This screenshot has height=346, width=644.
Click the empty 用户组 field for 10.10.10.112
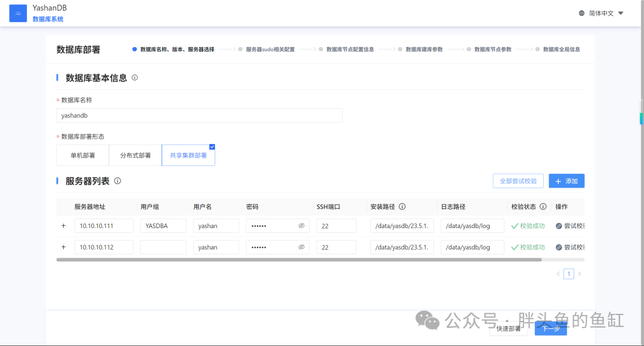tap(163, 247)
